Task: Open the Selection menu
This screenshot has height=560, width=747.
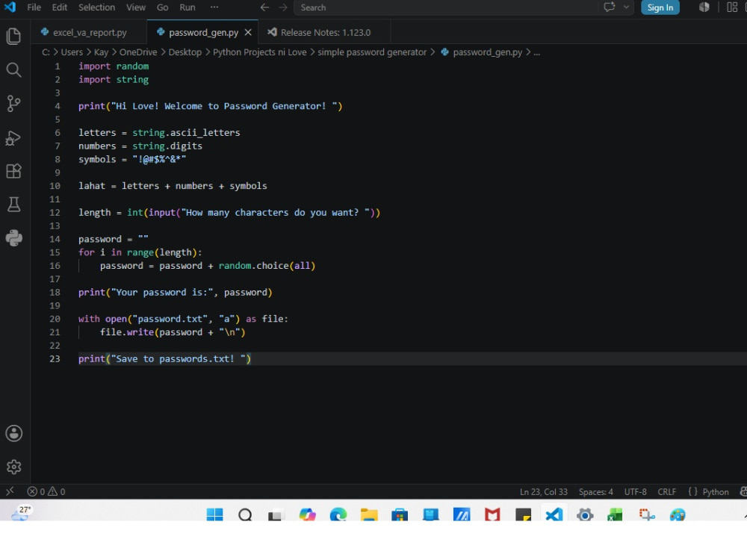Action: click(x=96, y=7)
